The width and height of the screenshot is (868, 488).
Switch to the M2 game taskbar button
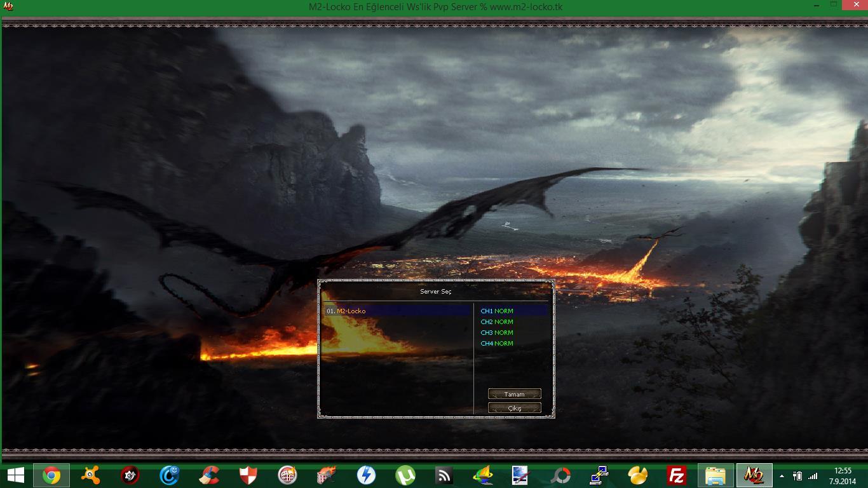[x=754, y=475]
